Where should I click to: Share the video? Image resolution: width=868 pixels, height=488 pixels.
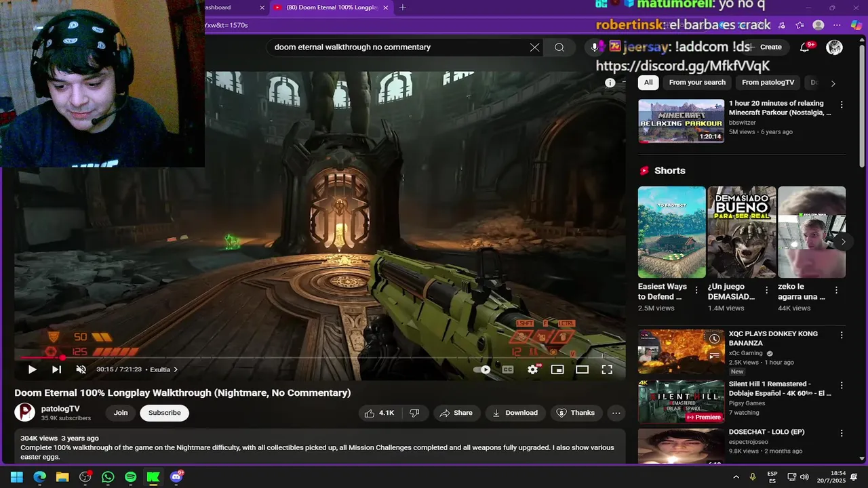coord(456,413)
